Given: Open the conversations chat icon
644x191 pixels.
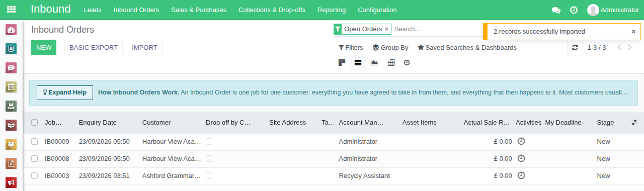Looking at the screenshot, I should (x=556, y=10).
